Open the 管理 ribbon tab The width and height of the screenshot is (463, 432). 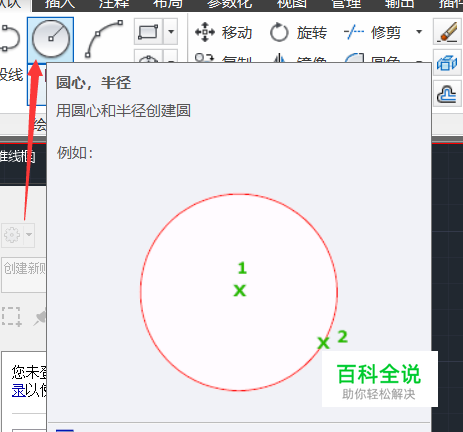coord(346,3)
